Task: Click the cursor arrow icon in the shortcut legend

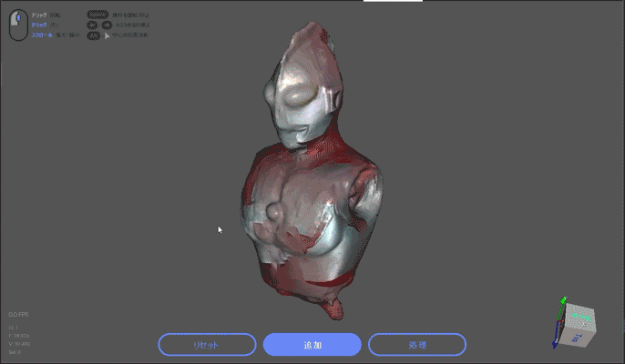Action: (x=107, y=35)
